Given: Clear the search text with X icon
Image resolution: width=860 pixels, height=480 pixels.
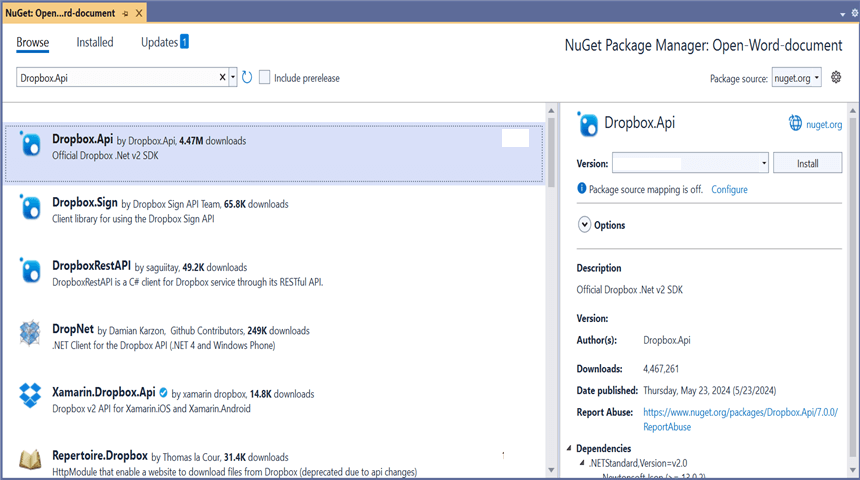Looking at the screenshot, I should click(222, 77).
